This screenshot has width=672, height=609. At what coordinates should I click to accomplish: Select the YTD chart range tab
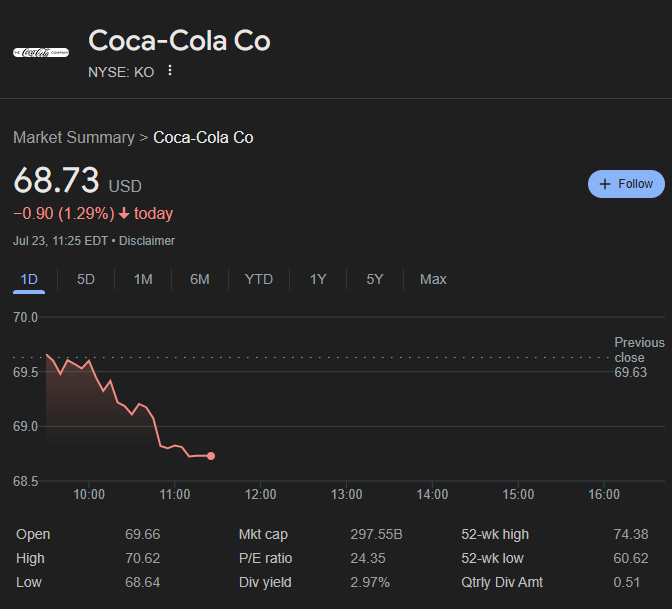[x=259, y=279]
